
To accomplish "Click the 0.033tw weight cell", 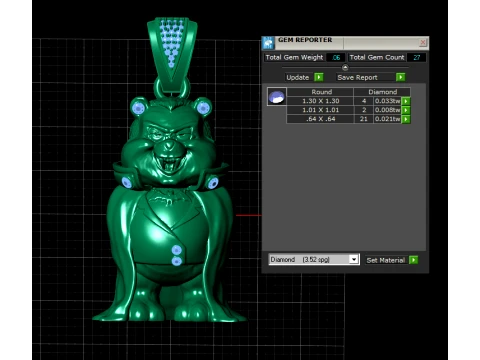I will 387,101.
